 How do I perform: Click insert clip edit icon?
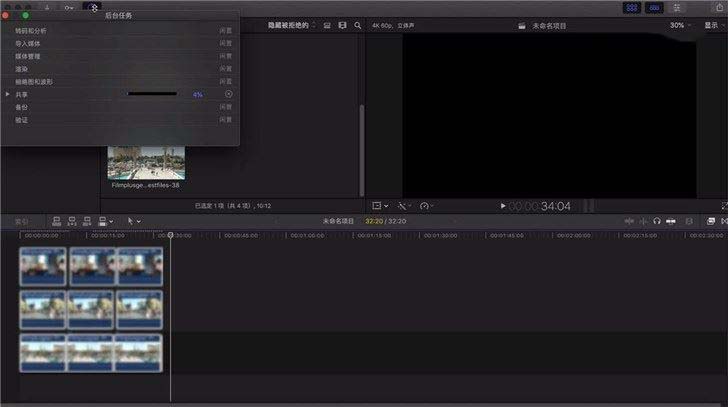(72, 221)
